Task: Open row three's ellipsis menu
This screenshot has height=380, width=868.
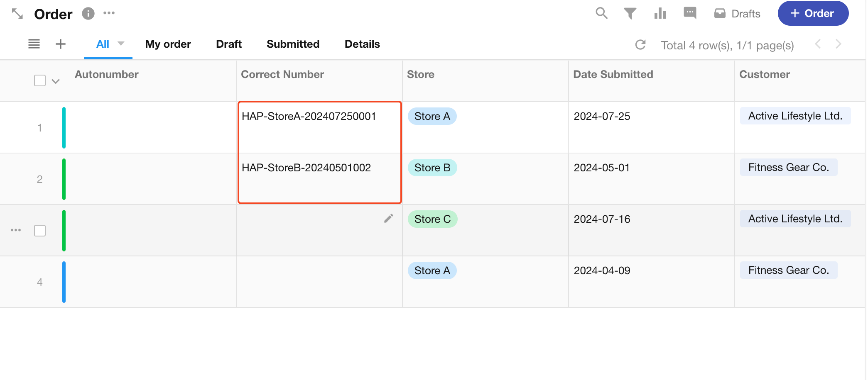Action: (16, 230)
